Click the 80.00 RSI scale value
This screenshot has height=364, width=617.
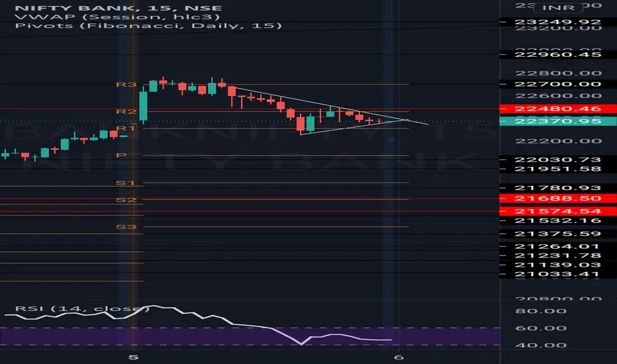541,311
